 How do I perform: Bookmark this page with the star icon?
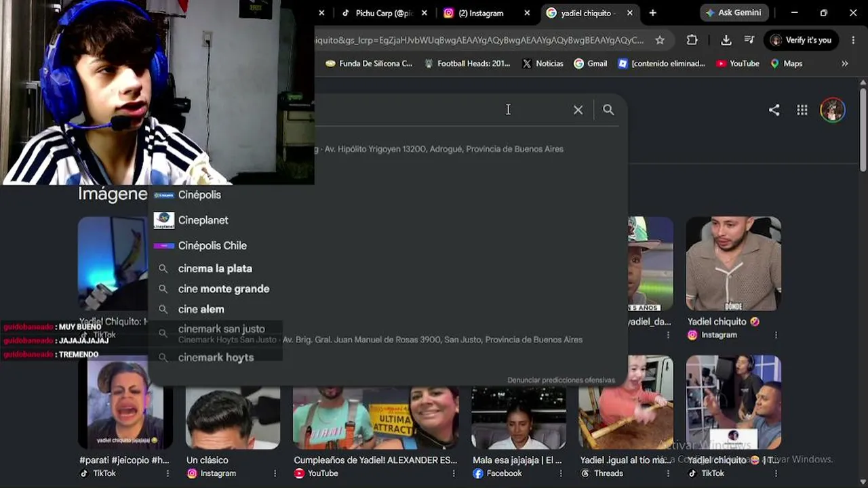point(660,40)
